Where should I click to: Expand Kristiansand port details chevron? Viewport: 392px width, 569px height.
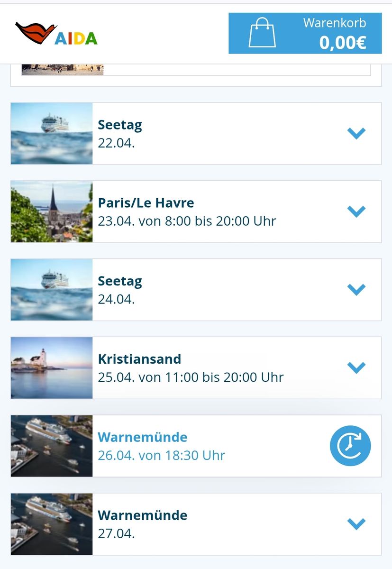click(x=356, y=367)
